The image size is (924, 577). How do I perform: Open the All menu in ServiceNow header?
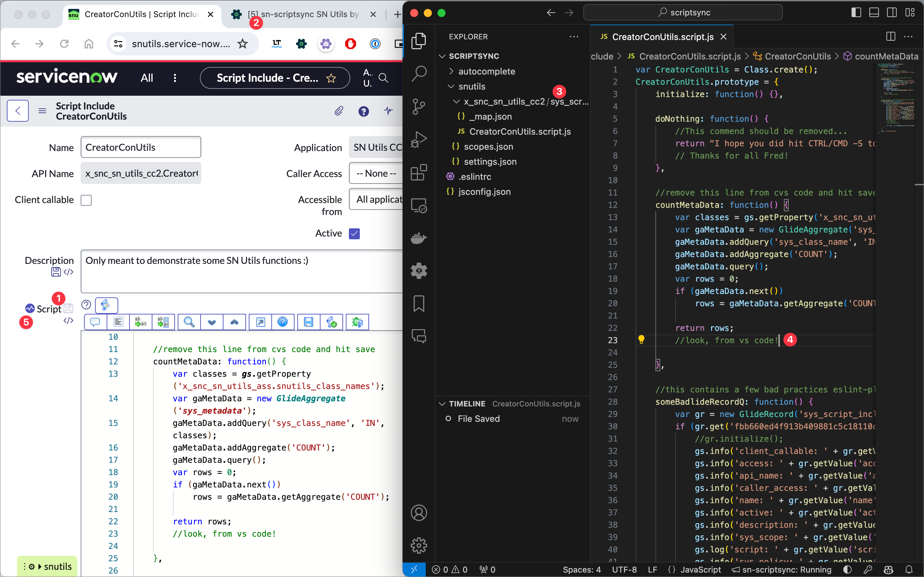(147, 78)
